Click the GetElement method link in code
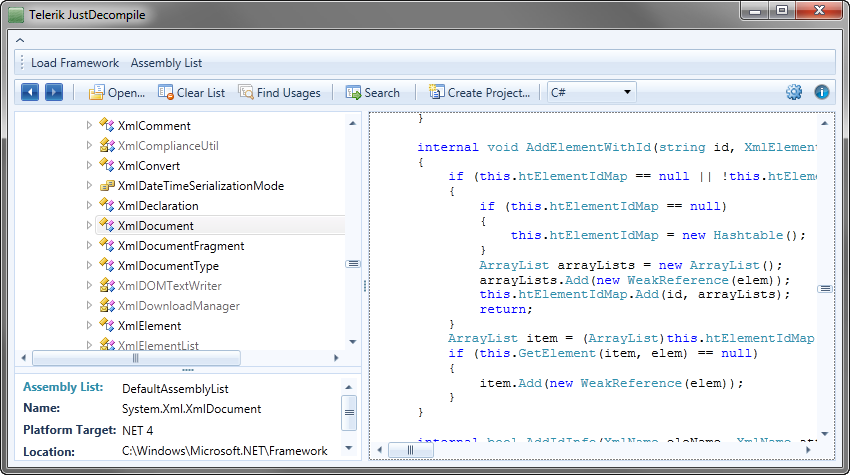850x475 pixels. click(557, 354)
